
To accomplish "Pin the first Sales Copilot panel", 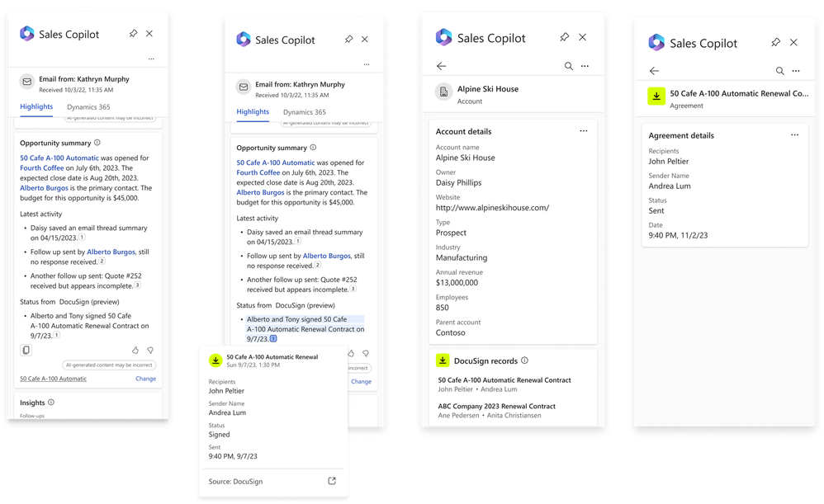I will 134,34.
